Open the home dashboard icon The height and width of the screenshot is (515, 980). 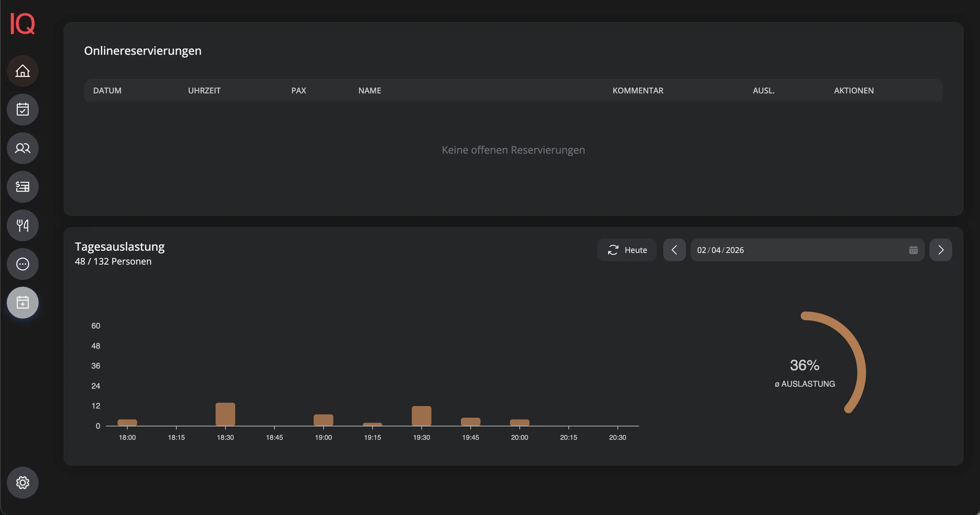pyautogui.click(x=22, y=71)
